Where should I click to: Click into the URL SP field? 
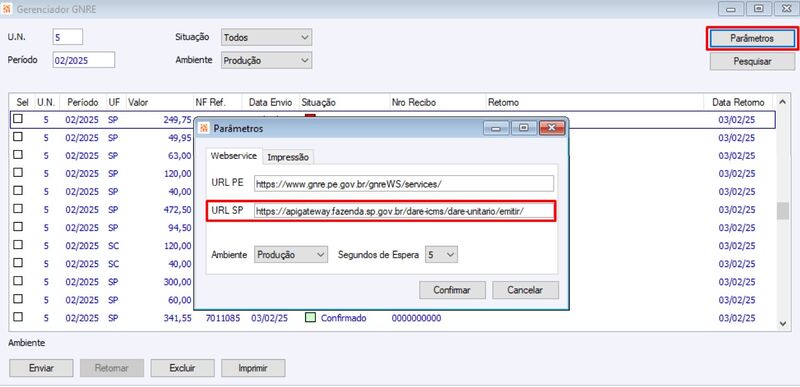click(404, 211)
